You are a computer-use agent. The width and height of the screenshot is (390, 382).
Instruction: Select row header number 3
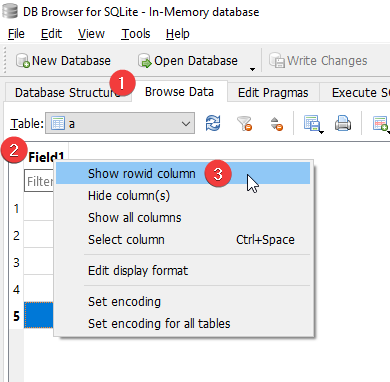[x=16, y=263]
